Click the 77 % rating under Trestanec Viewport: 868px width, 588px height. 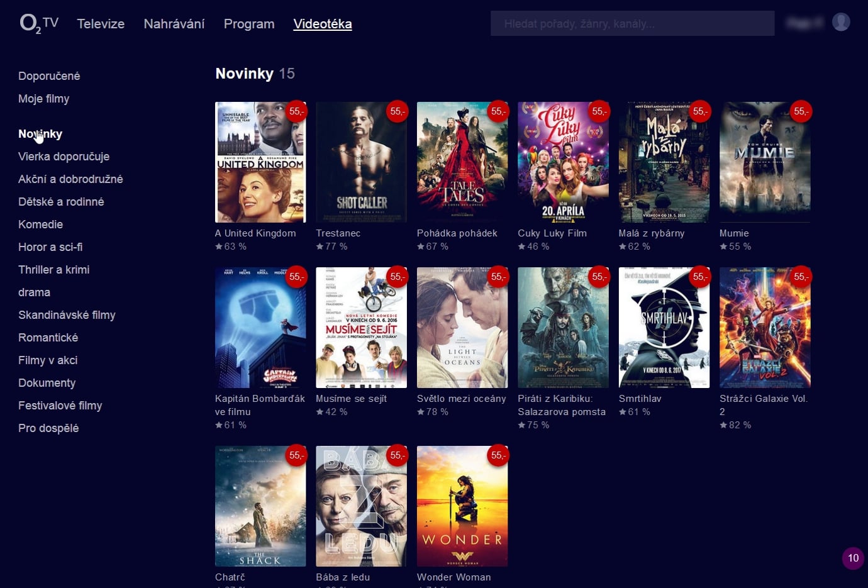(x=331, y=247)
